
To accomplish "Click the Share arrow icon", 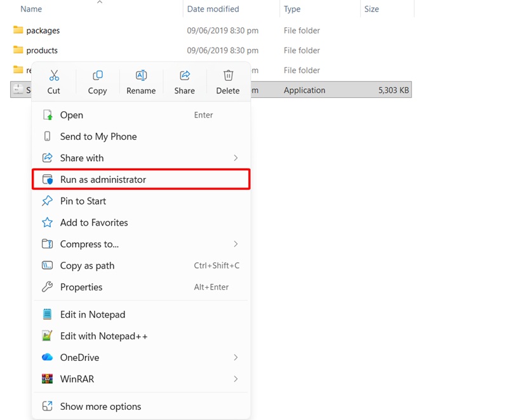I will [x=184, y=76].
